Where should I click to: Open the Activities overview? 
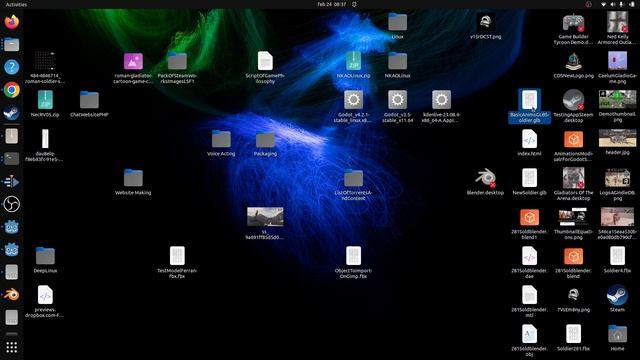16,4
